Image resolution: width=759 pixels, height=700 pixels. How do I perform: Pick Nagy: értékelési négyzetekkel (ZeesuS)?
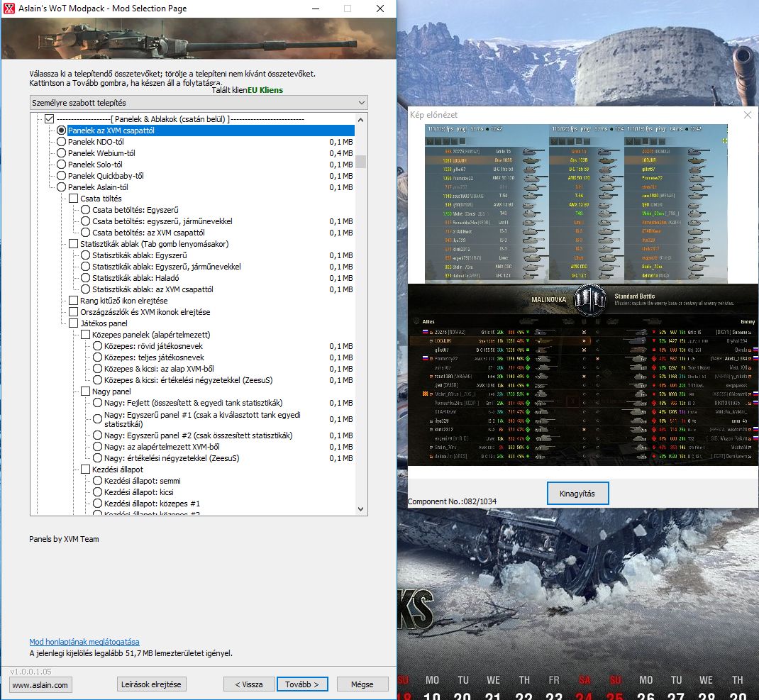pos(98,458)
